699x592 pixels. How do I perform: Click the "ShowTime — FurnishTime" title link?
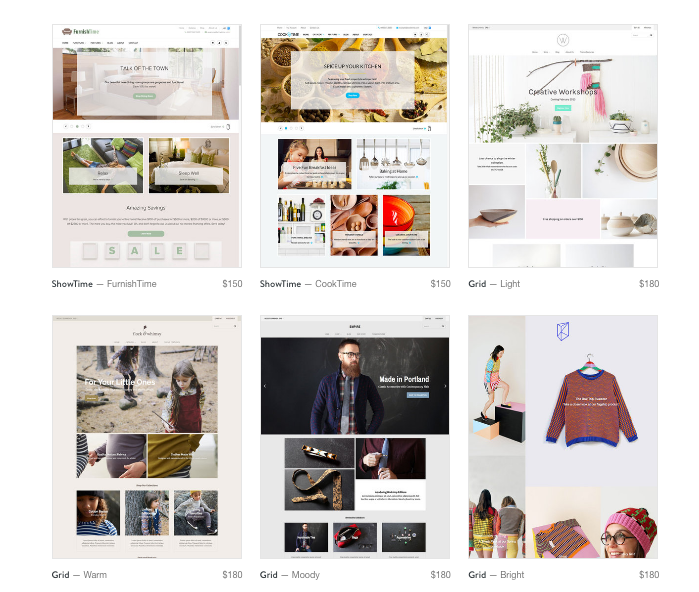click(x=104, y=284)
